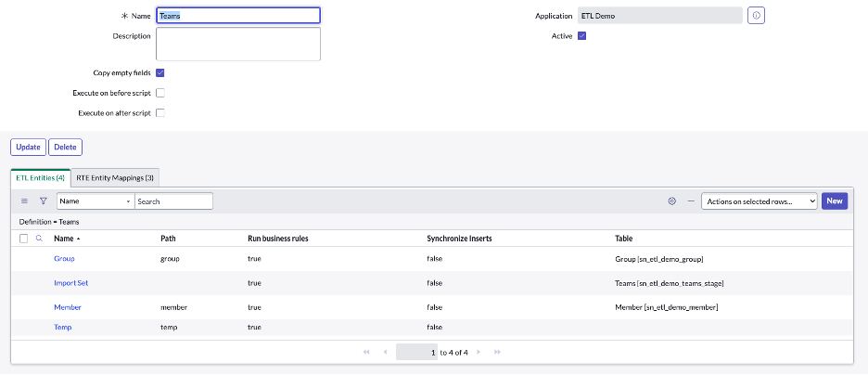868x375 pixels.
Task: Sort by the Path column header
Action: coord(168,239)
